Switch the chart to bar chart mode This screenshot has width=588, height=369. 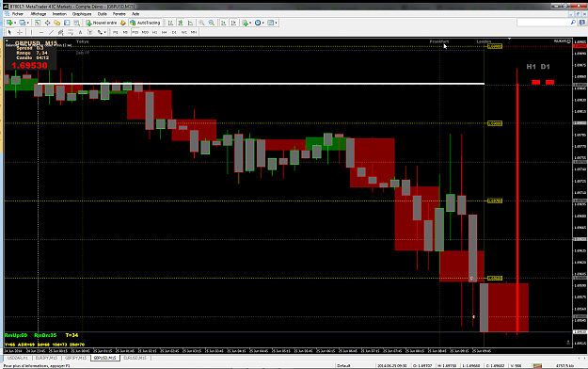pyautogui.click(x=170, y=23)
